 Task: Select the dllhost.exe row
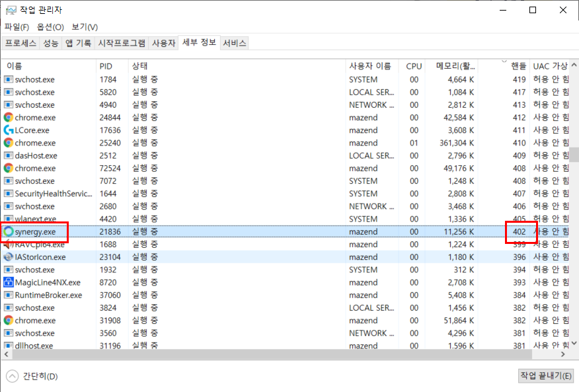point(285,346)
